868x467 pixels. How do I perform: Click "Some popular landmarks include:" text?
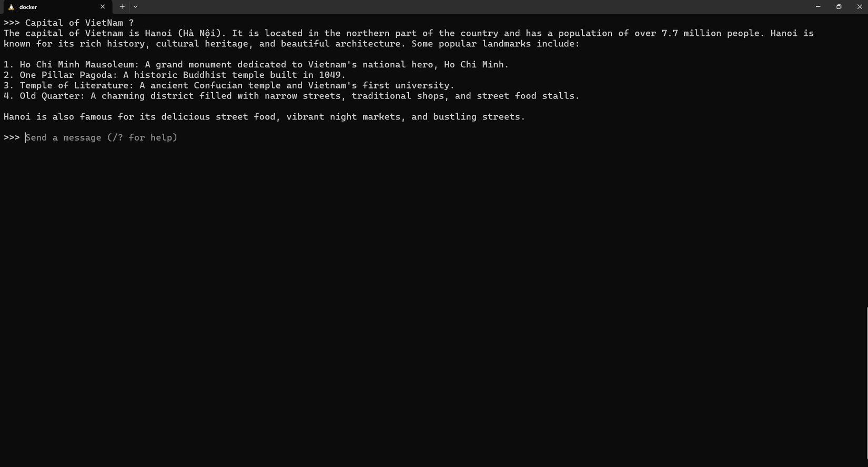[x=495, y=44]
